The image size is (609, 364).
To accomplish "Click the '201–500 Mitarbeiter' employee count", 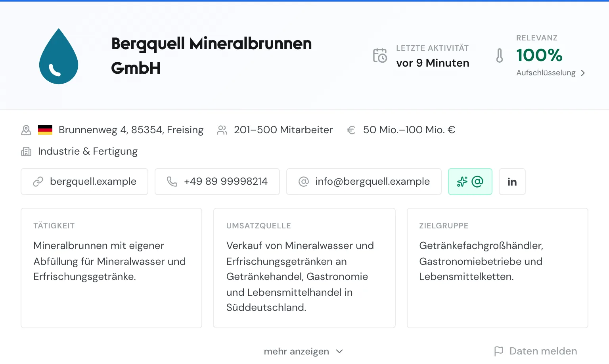I will [283, 130].
